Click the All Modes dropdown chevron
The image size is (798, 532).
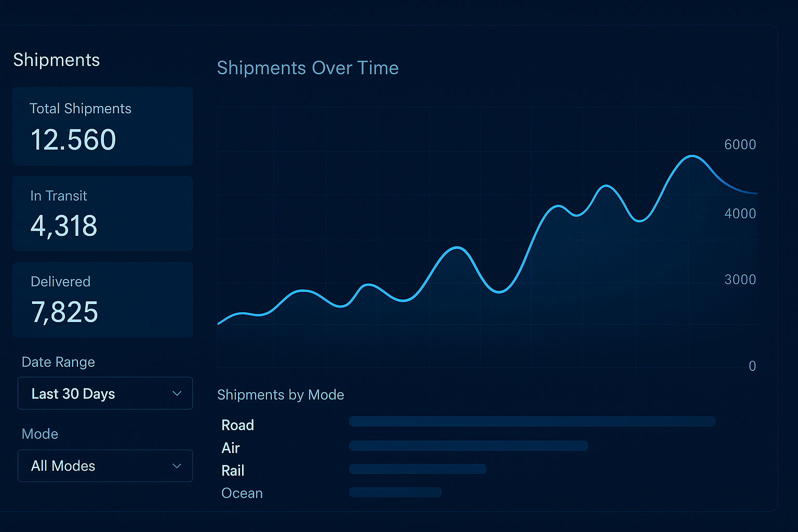(x=177, y=466)
